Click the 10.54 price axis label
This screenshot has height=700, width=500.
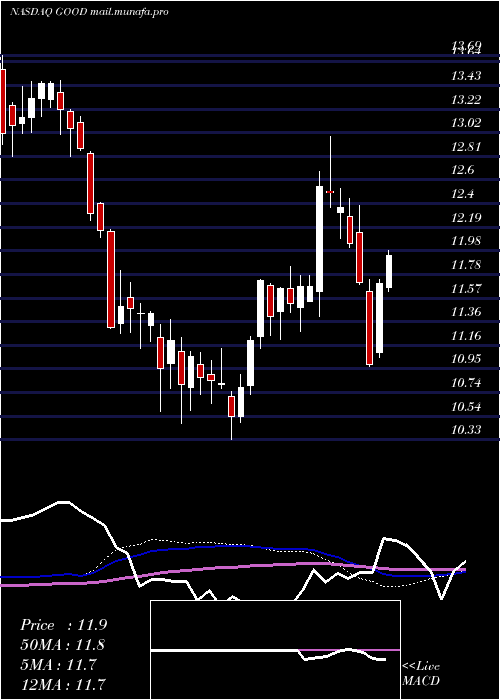tap(466, 406)
